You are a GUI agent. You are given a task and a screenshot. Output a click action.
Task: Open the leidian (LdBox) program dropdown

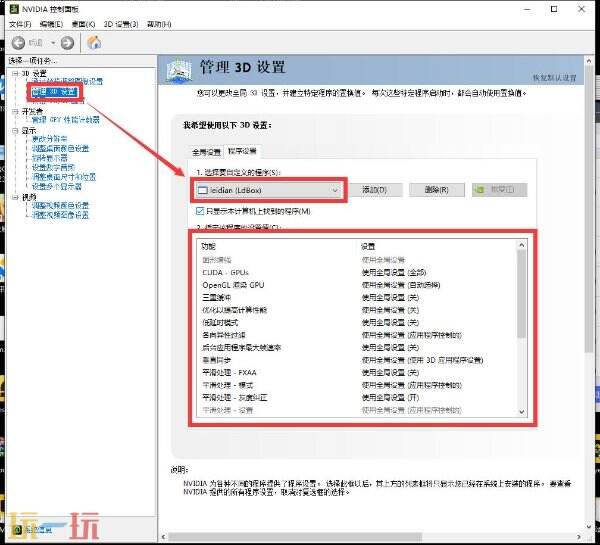[268, 190]
